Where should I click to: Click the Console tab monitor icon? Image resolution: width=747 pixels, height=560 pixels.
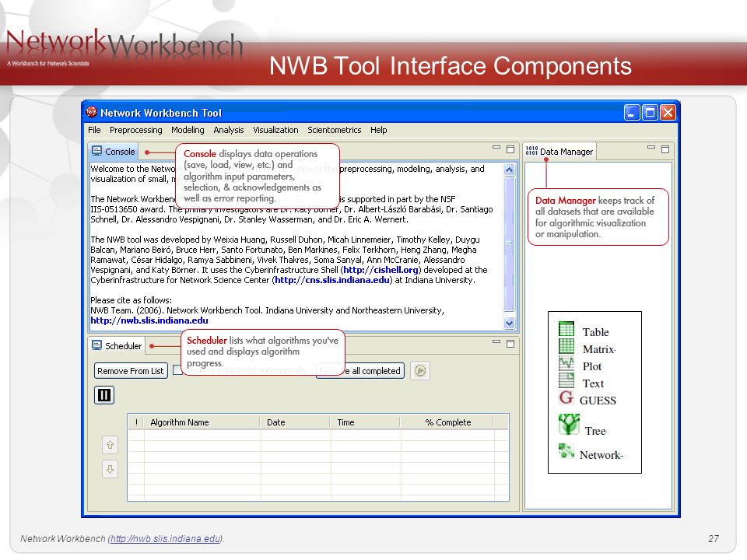pyautogui.click(x=96, y=151)
